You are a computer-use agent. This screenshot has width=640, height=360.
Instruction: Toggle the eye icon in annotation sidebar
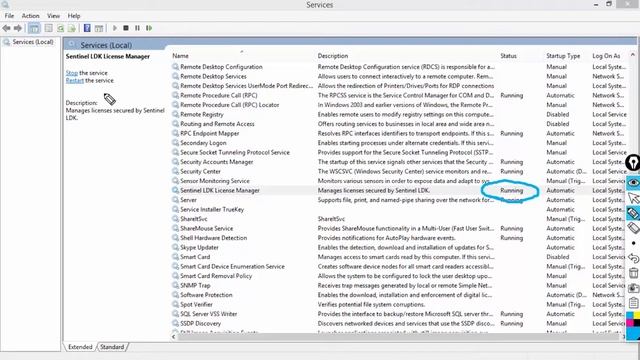tap(633, 182)
